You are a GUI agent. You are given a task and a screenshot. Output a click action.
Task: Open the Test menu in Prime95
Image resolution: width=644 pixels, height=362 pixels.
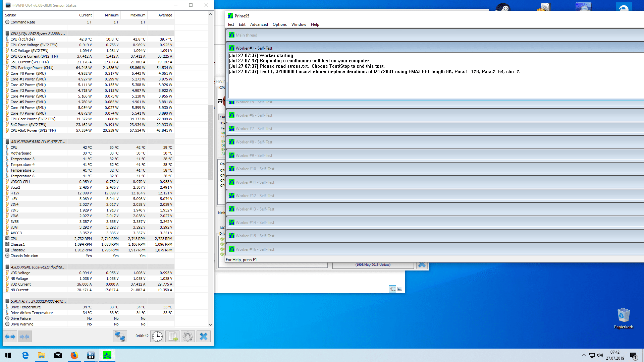click(231, 24)
